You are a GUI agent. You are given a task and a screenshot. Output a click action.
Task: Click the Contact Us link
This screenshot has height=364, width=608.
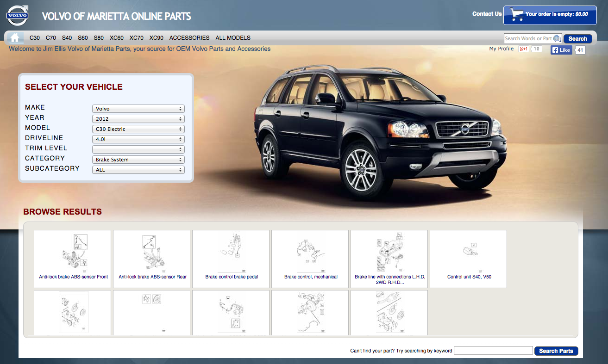(487, 14)
